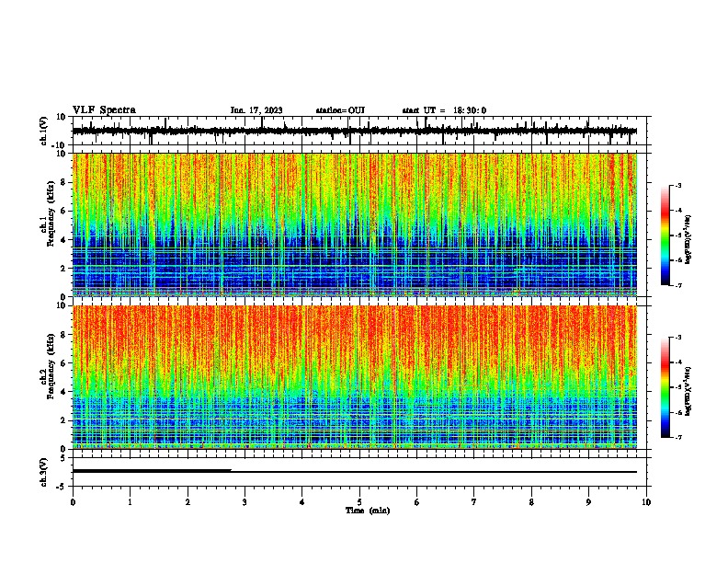Click the "8" kHz tick of ch.2 spectrogram

tap(63, 335)
